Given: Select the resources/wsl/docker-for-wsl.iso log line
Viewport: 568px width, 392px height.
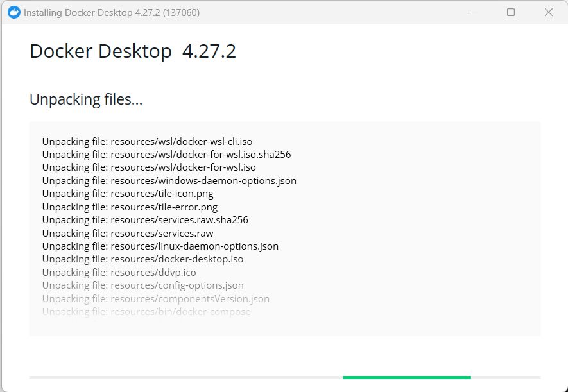Looking at the screenshot, I should click(x=149, y=167).
